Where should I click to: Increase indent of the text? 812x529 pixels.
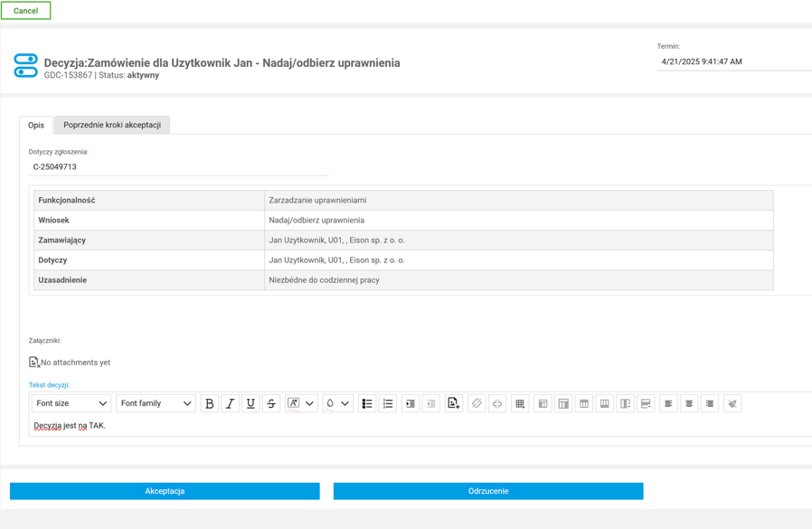(x=410, y=404)
